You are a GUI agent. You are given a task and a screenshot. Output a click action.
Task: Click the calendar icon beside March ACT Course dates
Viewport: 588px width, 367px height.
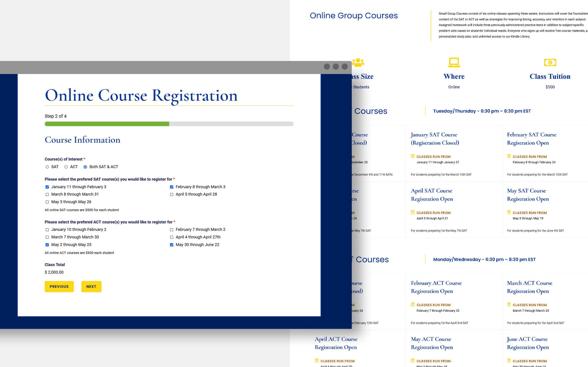(x=509, y=305)
